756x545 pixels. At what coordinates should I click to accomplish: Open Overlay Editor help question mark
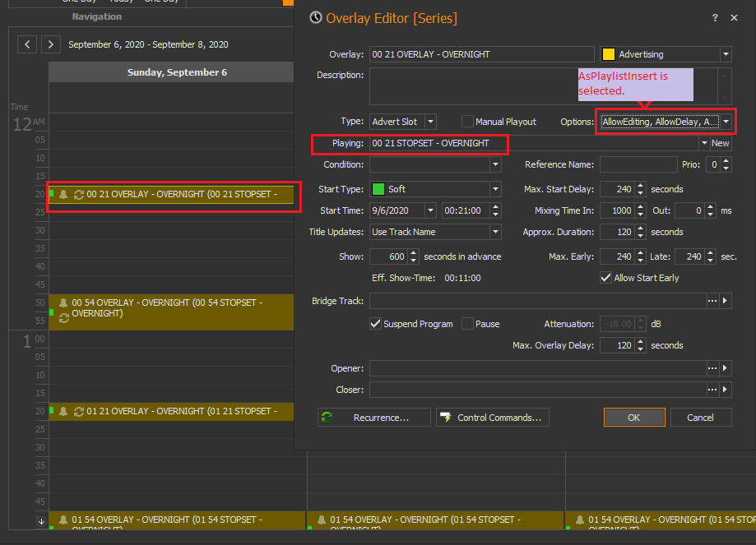point(715,18)
